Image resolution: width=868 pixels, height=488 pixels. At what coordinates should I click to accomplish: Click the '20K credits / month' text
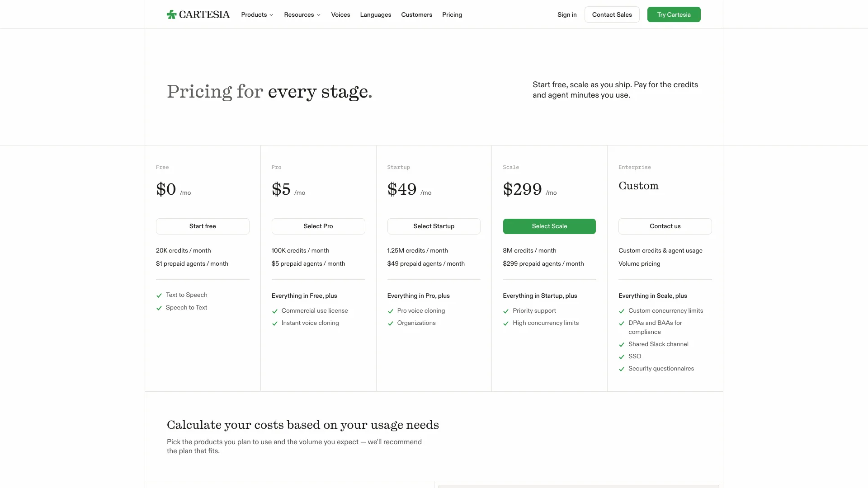click(x=183, y=250)
